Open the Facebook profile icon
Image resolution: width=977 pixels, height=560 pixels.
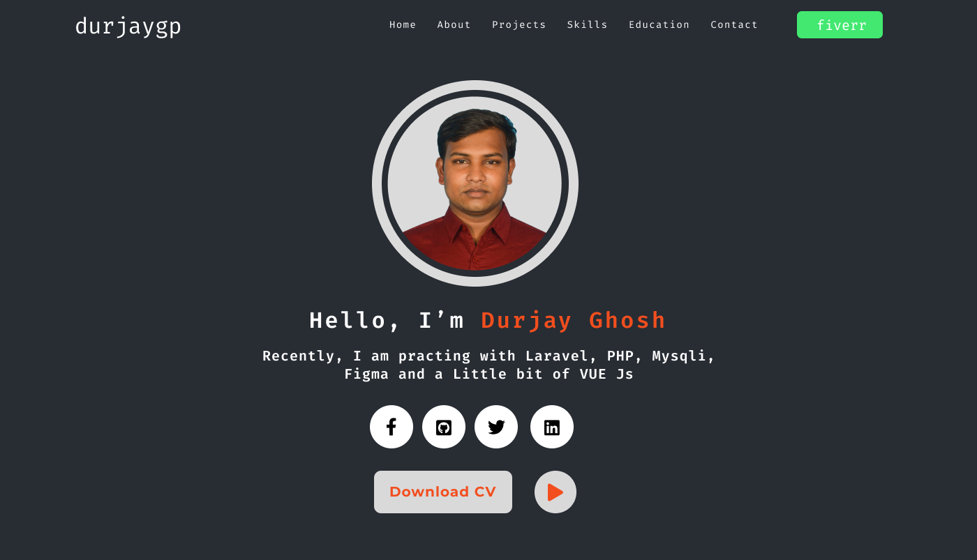tap(391, 427)
